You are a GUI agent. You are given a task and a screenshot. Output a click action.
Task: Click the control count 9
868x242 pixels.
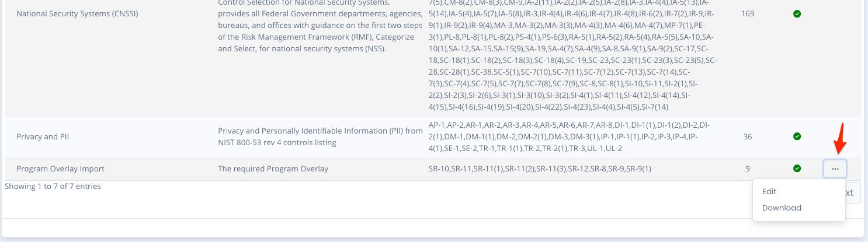point(748,169)
